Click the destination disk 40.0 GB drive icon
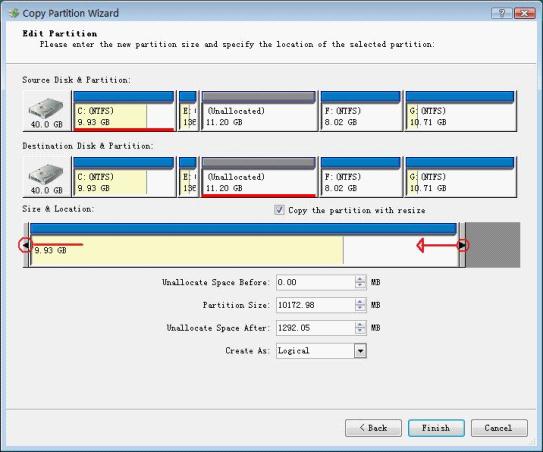Image resolution: width=543 pixels, height=452 pixels. click(46, 174)
